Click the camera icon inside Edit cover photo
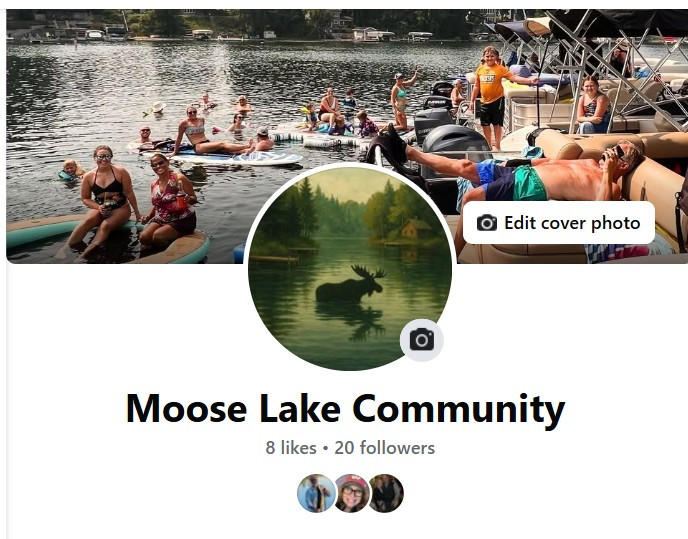Viewport: 688px width, 539px height. point(487,223)
